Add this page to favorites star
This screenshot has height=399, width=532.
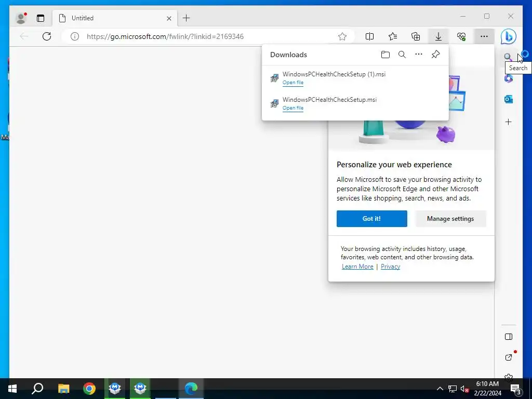342,36
